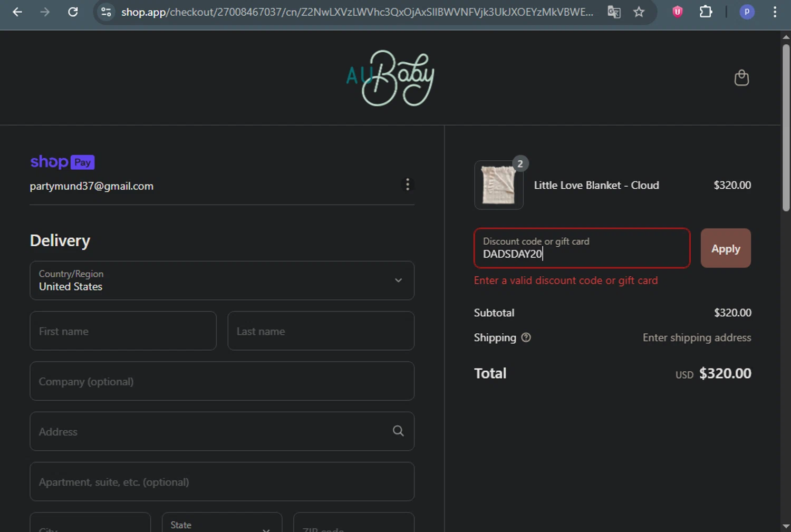Image resolution: width=791 pixels, height=532 pixels.
Task: Open the Chrome three-dot menu
Action: (775, 12)
